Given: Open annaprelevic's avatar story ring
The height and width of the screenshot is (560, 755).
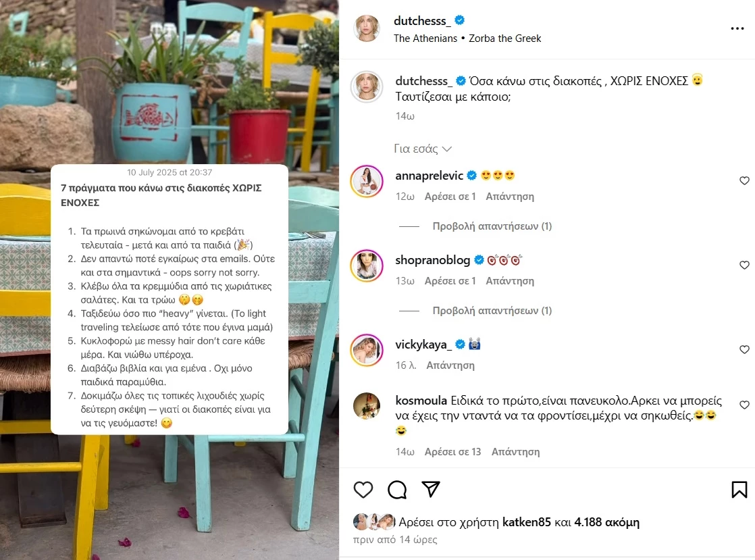Looking at the screenshot, I should click(x=367, y=182).
